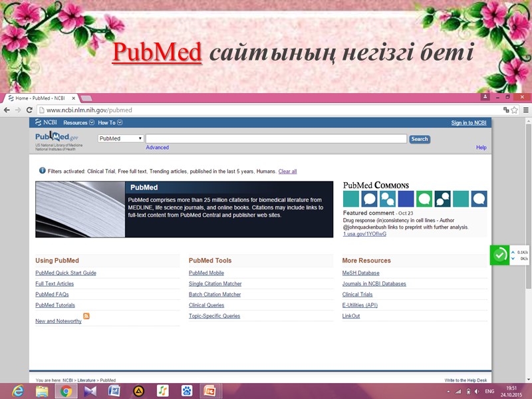Click the filters info icon

point(43,170)
